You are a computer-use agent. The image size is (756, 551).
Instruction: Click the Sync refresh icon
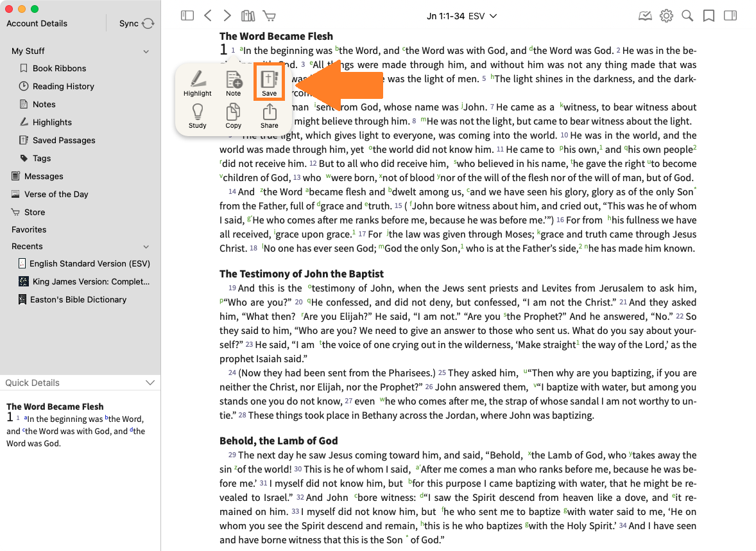point(148,24)
